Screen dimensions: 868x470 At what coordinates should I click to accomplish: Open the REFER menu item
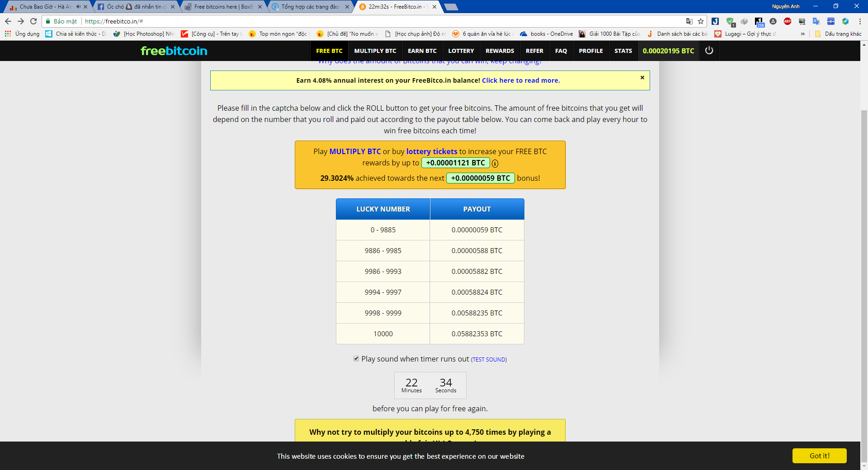(x=534, y=51)
